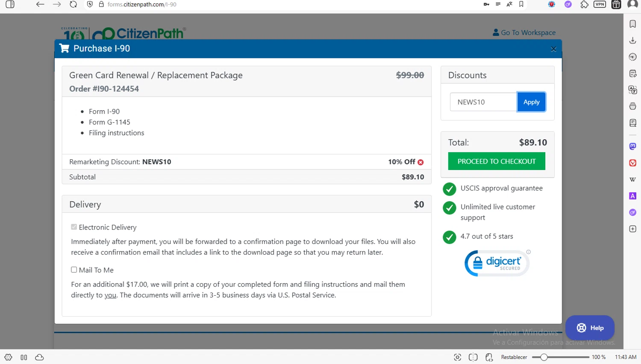Add a new web panel

pyautogui.click(x=633, y=229)
